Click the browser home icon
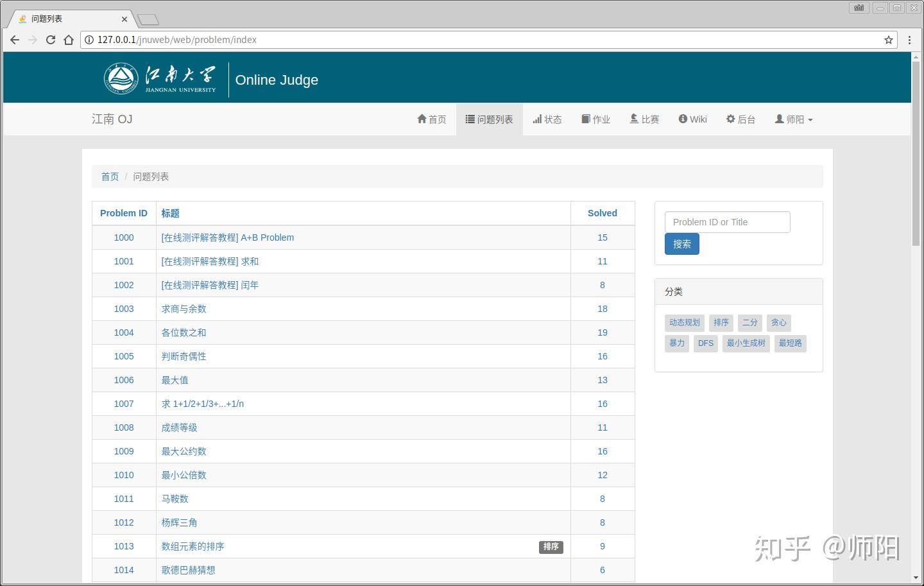The height and width of the screenshot is (586, 924). click(69, 40)
